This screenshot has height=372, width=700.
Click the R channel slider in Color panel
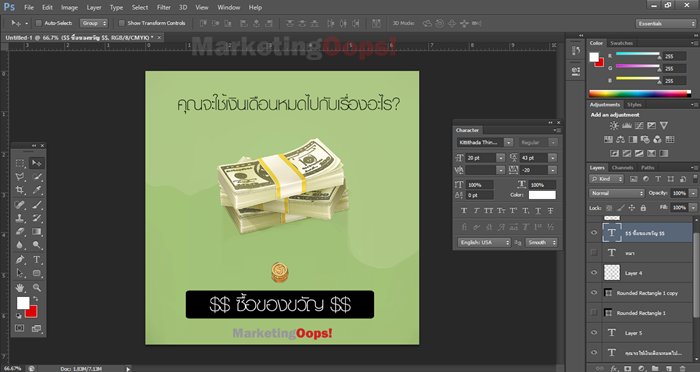click(638, 55)
